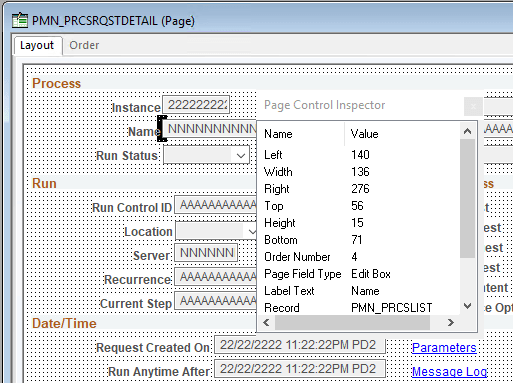
Task: Click the inspector horizontal scrollbar thumb
Action: pyautogui.click(x=352, y=323)
